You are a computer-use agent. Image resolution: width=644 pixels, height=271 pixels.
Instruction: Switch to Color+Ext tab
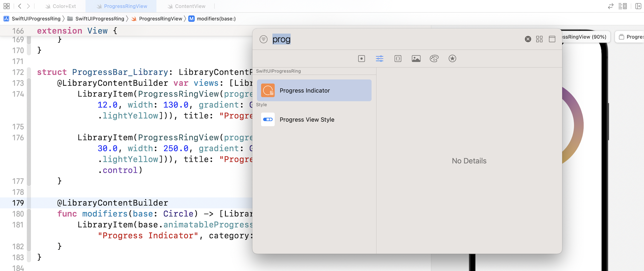[x=61, y=6]
